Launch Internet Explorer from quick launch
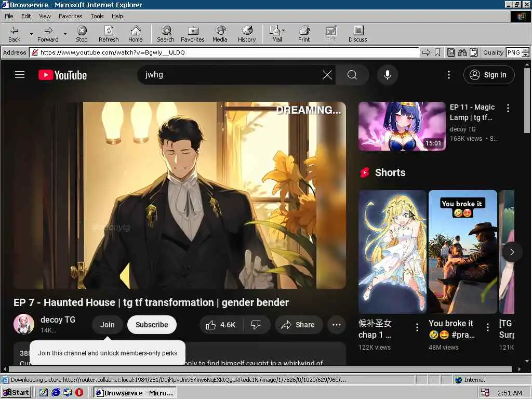 point(56,393)
